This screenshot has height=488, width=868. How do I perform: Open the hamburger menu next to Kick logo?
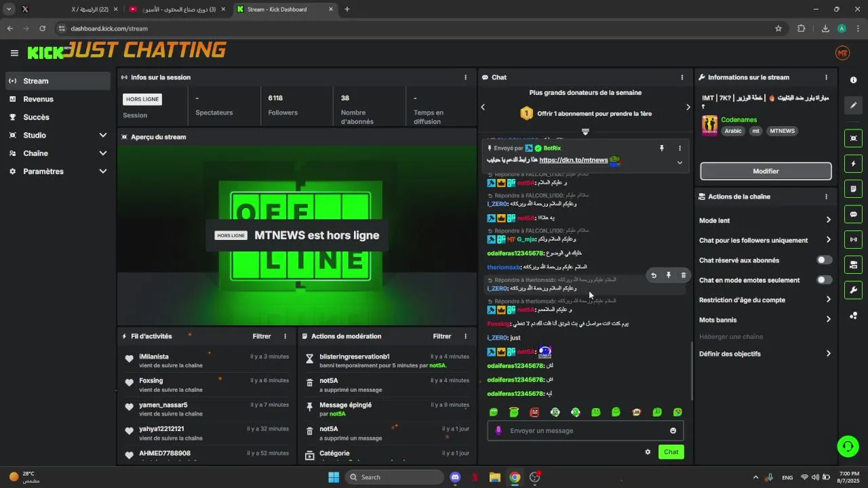[14, 53]
